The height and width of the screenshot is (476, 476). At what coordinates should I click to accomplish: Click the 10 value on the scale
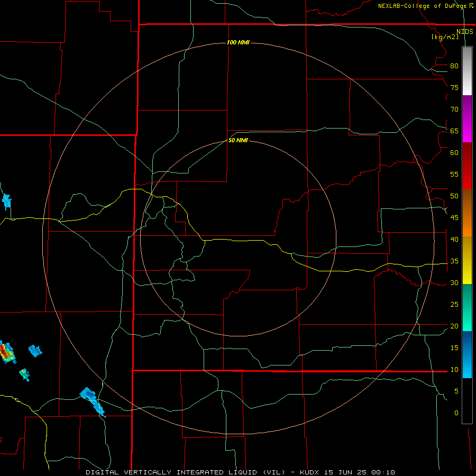coord(454,370)
